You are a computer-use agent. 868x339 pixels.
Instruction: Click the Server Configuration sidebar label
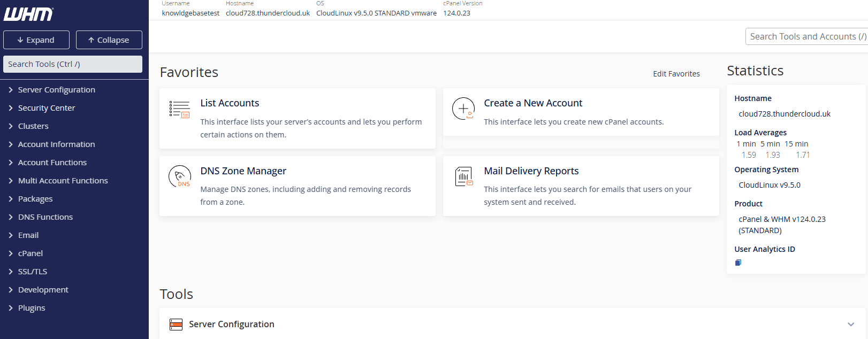point(57,90)
